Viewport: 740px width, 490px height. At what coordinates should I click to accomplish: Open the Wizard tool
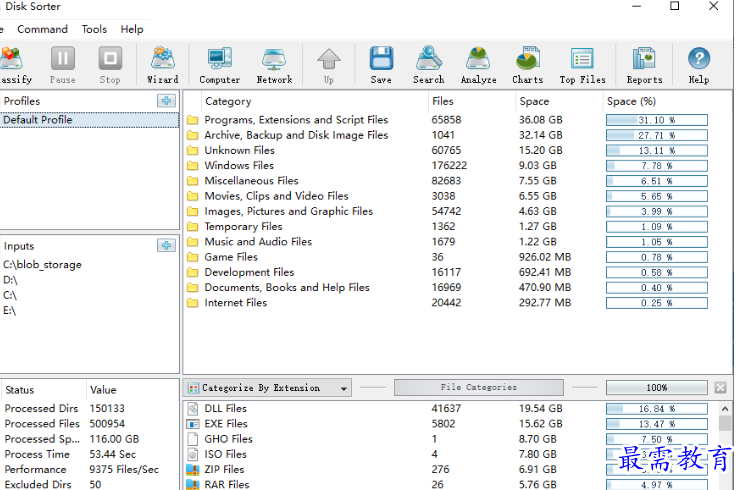click(x=163, y=65)
